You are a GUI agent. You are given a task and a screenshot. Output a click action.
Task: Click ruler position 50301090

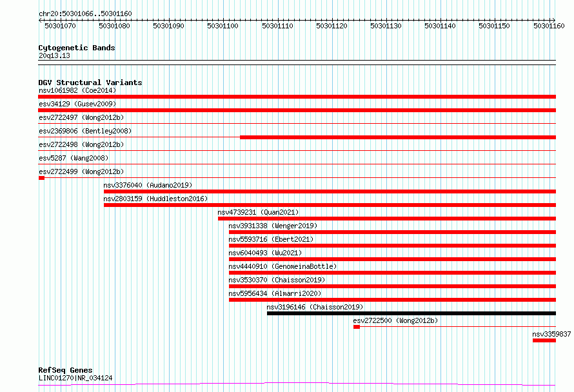point(168,26)
